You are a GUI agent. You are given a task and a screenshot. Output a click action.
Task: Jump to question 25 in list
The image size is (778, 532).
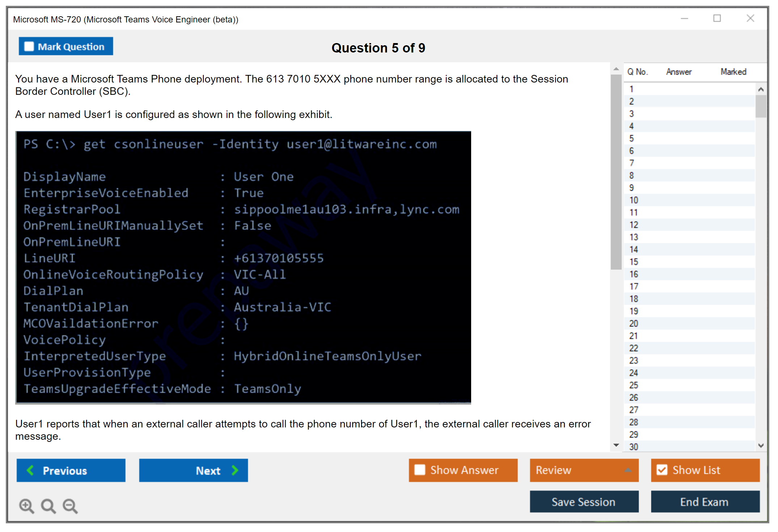(x=634, y=385)
